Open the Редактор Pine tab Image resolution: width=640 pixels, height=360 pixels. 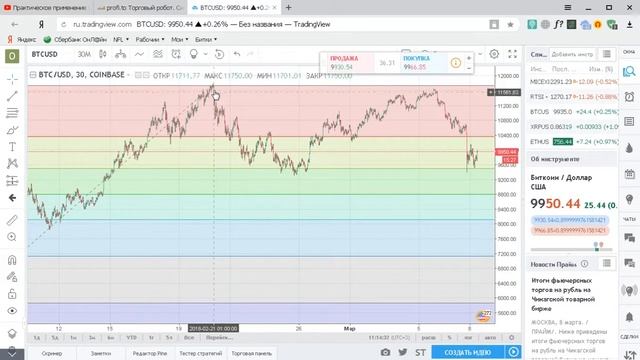point(149,353)
